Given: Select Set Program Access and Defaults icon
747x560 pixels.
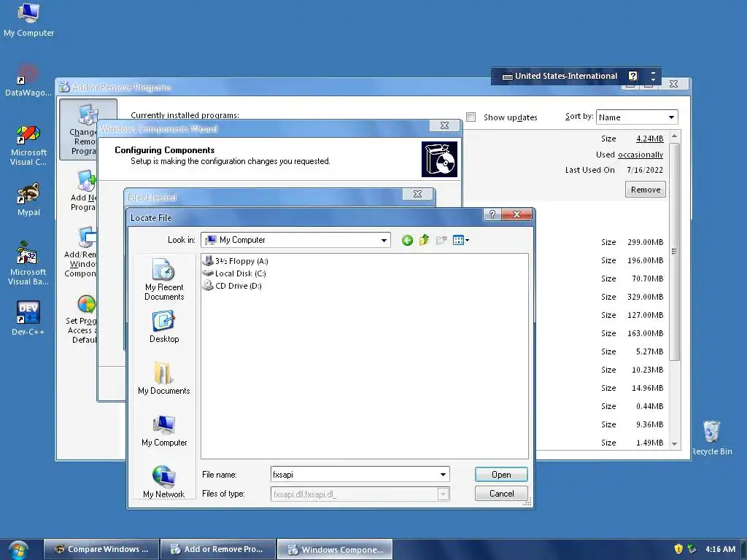Looking at the screenshot, I should (82, 319).
